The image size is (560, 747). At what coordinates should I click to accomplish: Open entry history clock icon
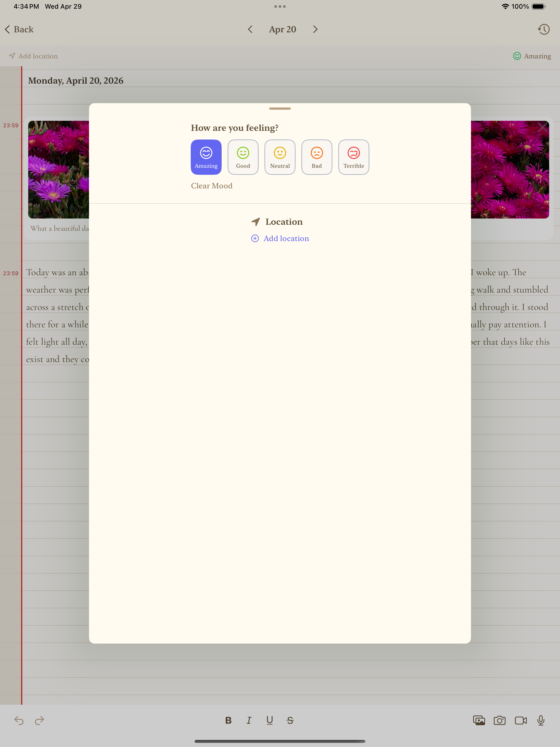tap(543, 29)
